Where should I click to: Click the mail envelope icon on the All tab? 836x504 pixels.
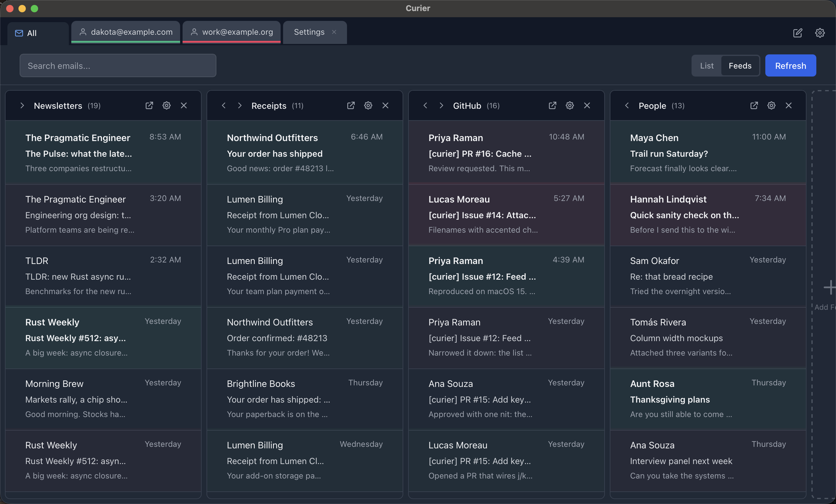[19, 33]
